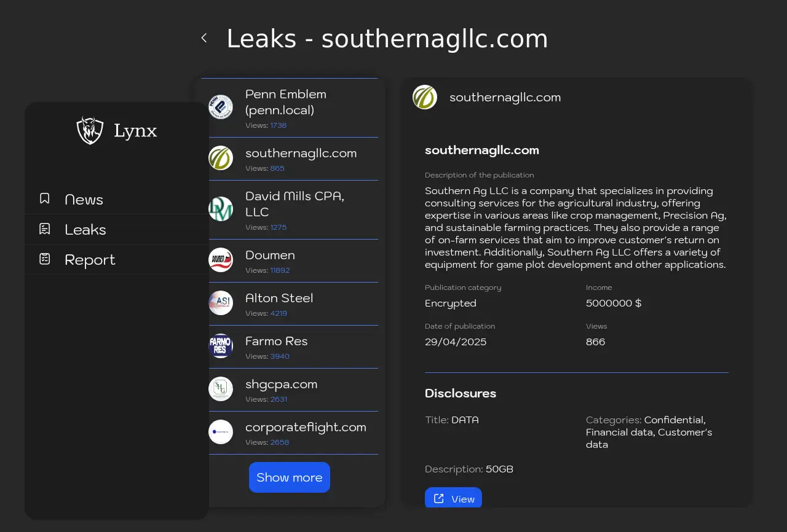This screenshot has width=787, height=532.
Task: Select the Penn Emblem logo thumbnail
Action: pos(221,107)
